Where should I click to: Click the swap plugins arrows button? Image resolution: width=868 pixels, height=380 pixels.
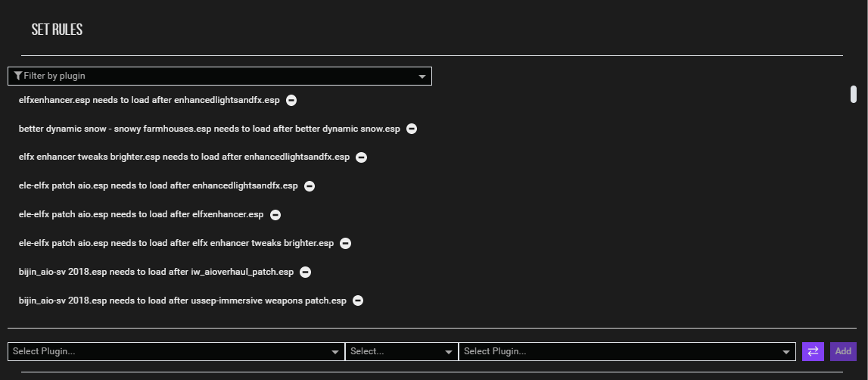click(813, 351)
